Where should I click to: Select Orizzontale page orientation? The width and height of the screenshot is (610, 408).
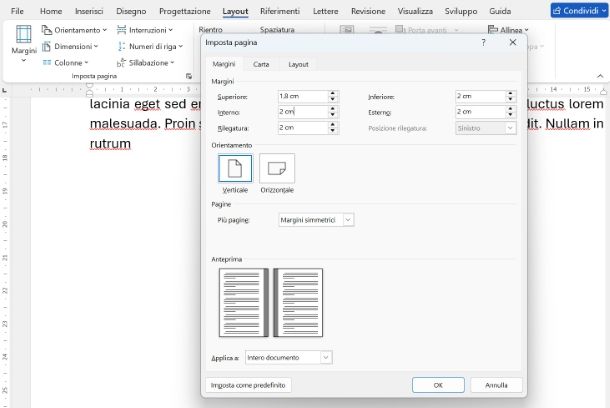(277, 172)
